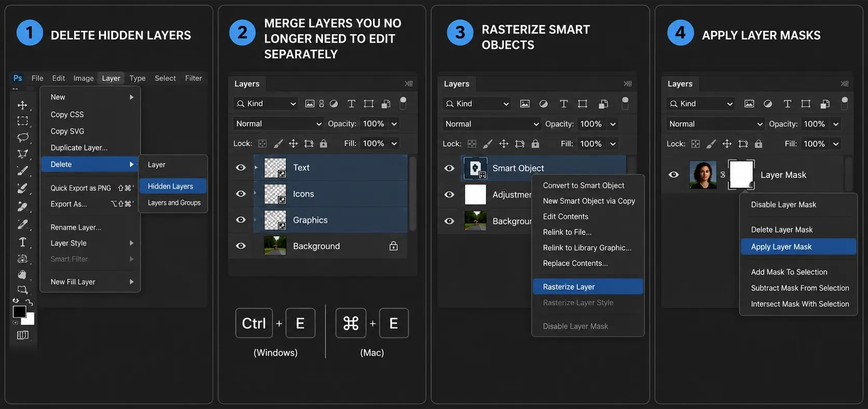Hide the Background layer in step 2 panel
The image size is (868, 409).
pos(241,246)
